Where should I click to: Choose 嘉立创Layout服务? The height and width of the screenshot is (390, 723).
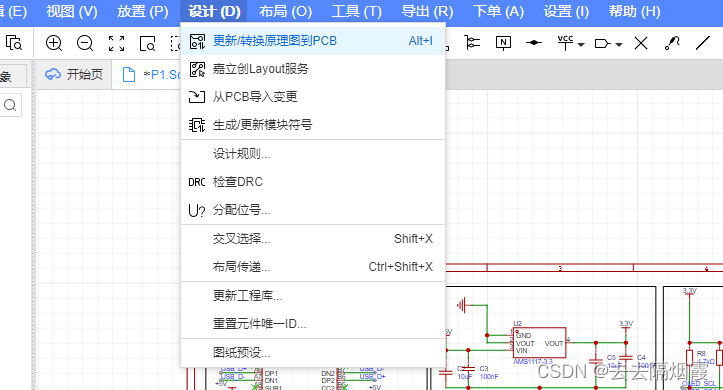pyautogui.click(x=313, y=69)
